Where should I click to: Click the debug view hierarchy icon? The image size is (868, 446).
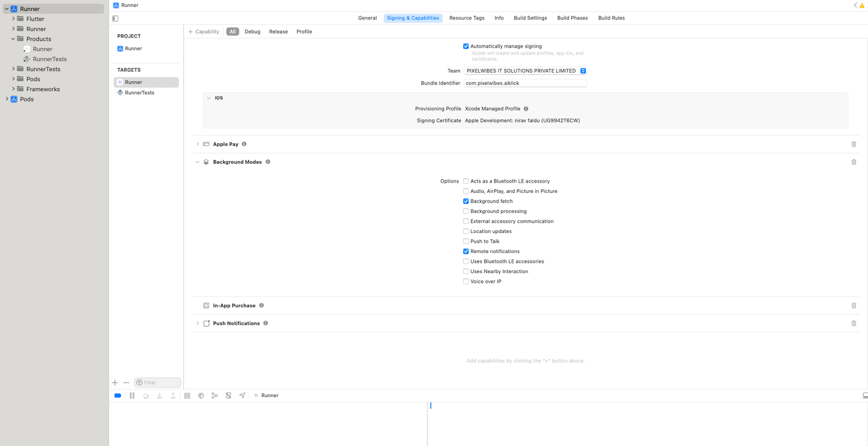(x=201, y=396)
